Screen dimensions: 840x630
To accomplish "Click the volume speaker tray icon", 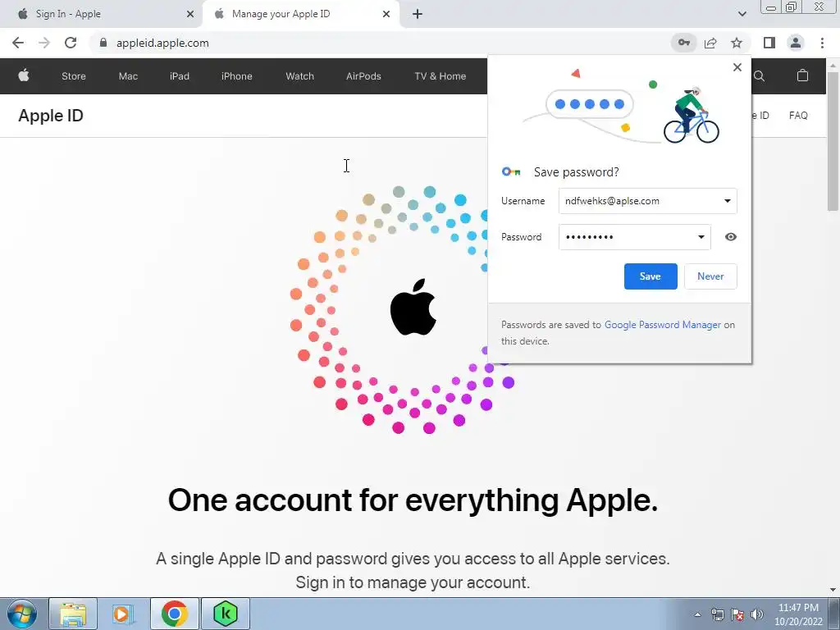I will pyautogui.click(x=757, y=614).
